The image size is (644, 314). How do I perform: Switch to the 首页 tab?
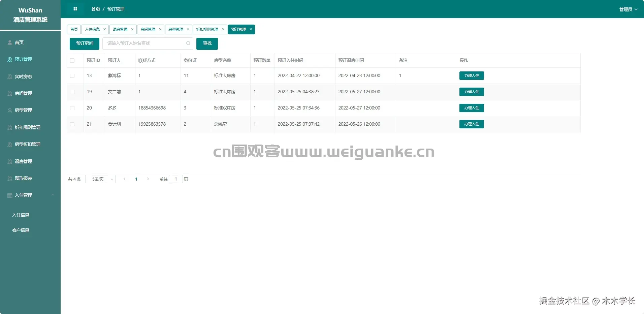click(x=74, y=29)
